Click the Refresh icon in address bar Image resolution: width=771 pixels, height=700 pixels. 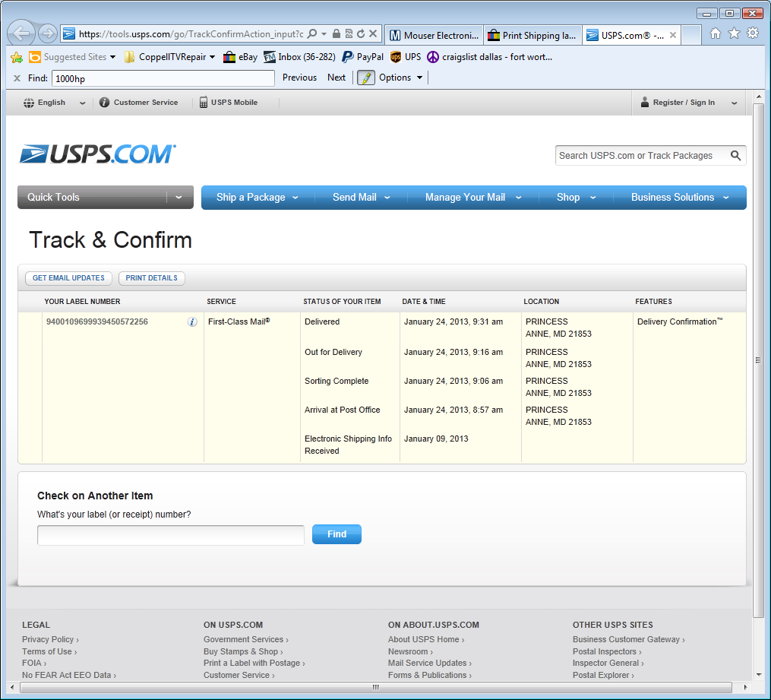361,34
